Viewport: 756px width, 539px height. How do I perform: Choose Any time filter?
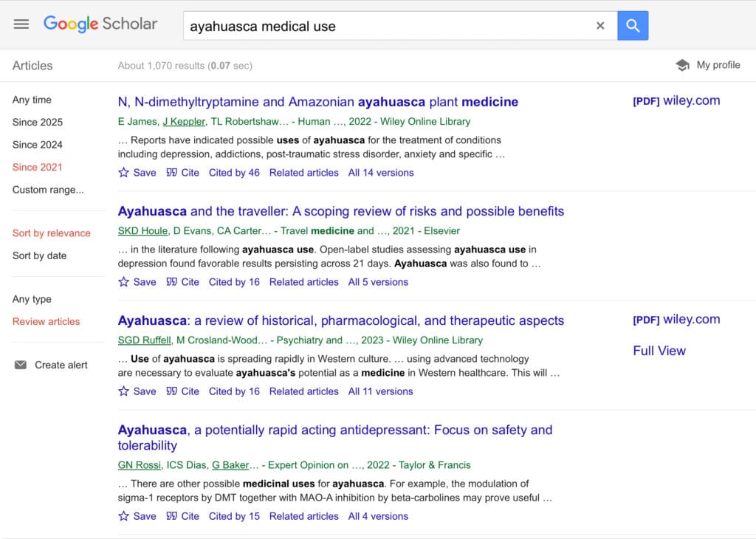32,100
